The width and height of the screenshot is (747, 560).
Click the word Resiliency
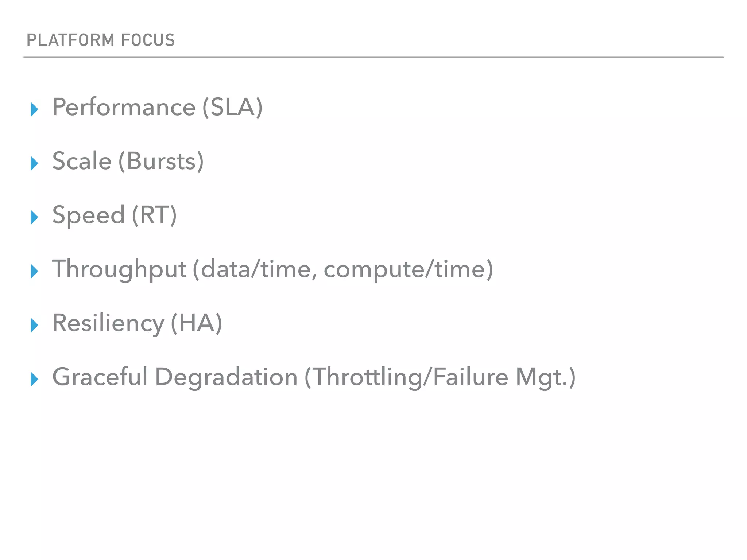tap(108, 323)
